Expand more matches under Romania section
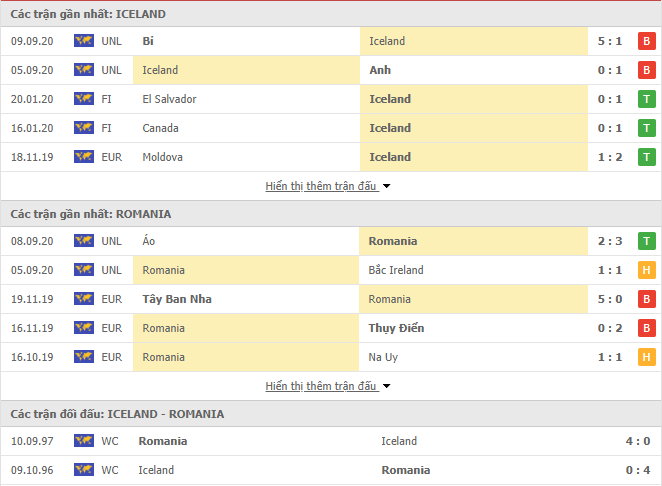This screenshot has height=486, width=662. [320, 386]
